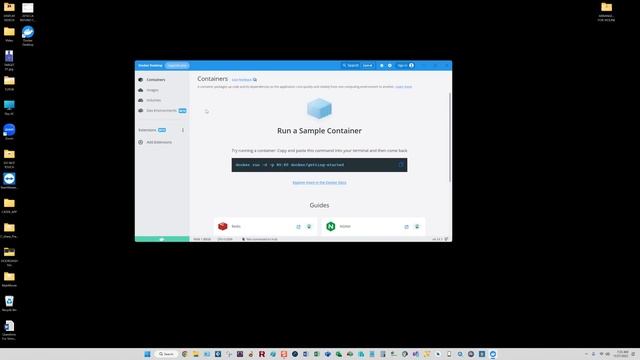Click the NGINX guide name
The width and height of the screenshot is (640, 360).
[x=345, y=226]
